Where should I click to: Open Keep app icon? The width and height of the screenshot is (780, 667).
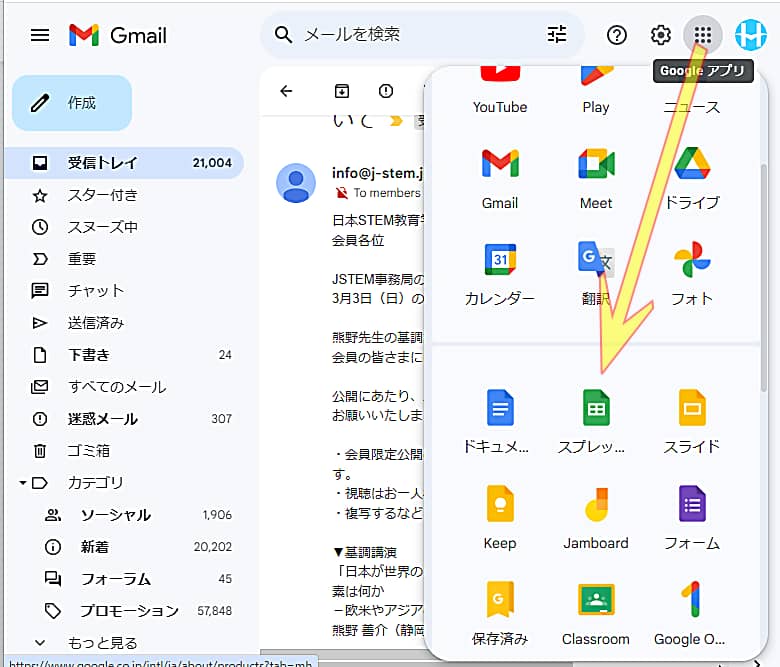click(500, 504)
